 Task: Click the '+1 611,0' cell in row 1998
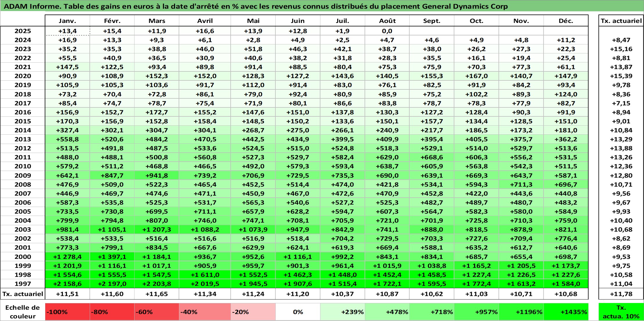(x=205, y=275)
